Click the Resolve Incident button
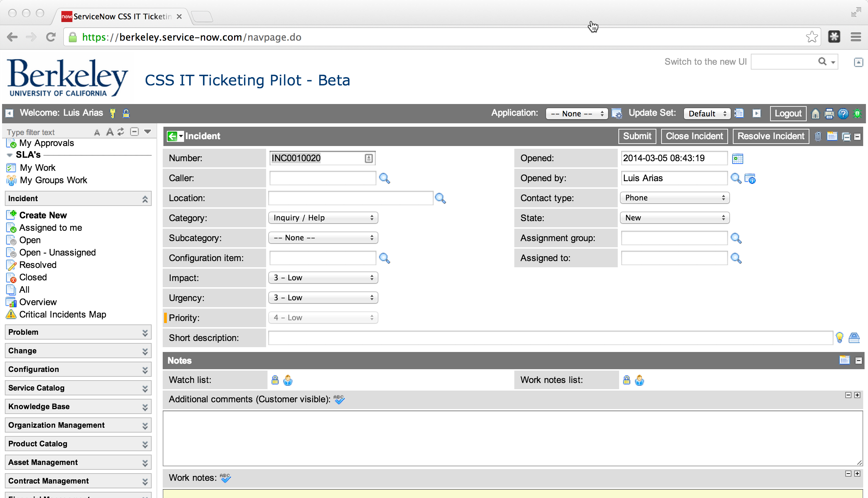The width and height of the screenshot is (868, 498). pyautogui.click(x=771, y=136)
